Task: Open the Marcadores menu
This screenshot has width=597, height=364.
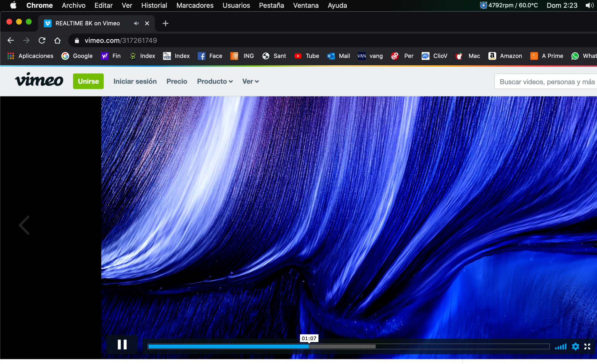Action: [x=195, y=5]
